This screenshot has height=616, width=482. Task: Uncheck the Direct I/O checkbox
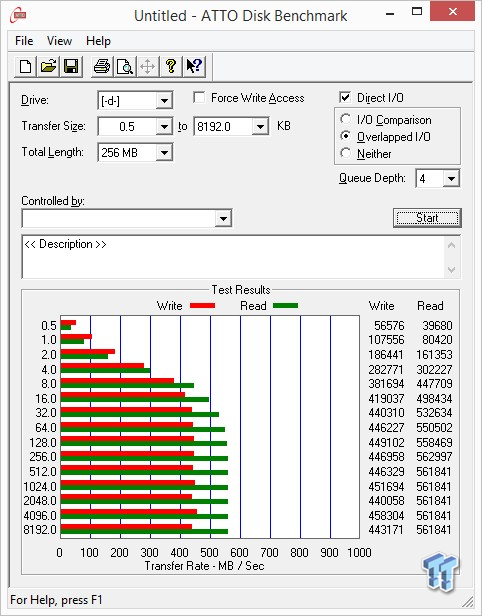345,97
